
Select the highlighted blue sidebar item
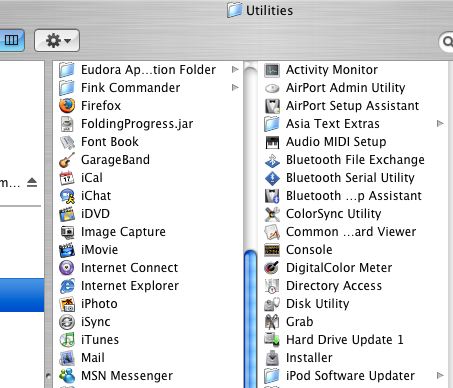click(x=22, y=295)
